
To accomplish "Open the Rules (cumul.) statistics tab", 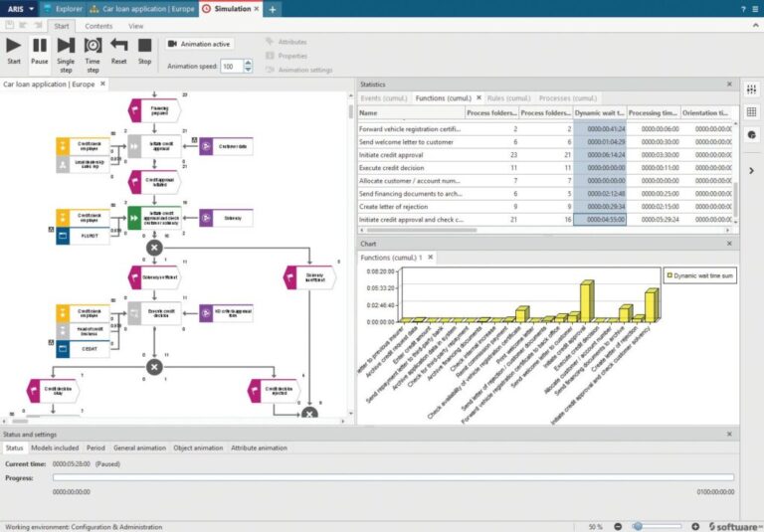I will coord(507,98).
